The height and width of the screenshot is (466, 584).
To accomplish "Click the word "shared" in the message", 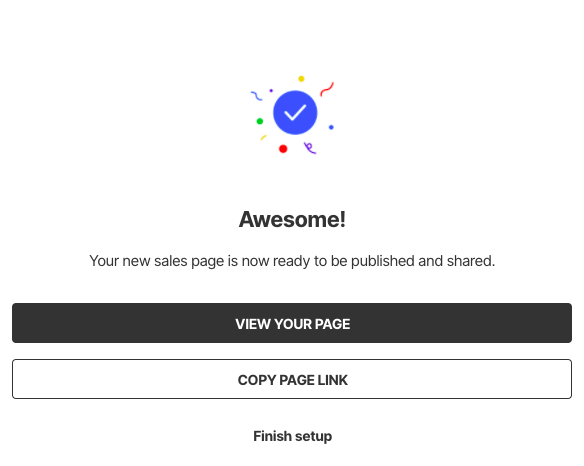I will (x=469, y=261).
